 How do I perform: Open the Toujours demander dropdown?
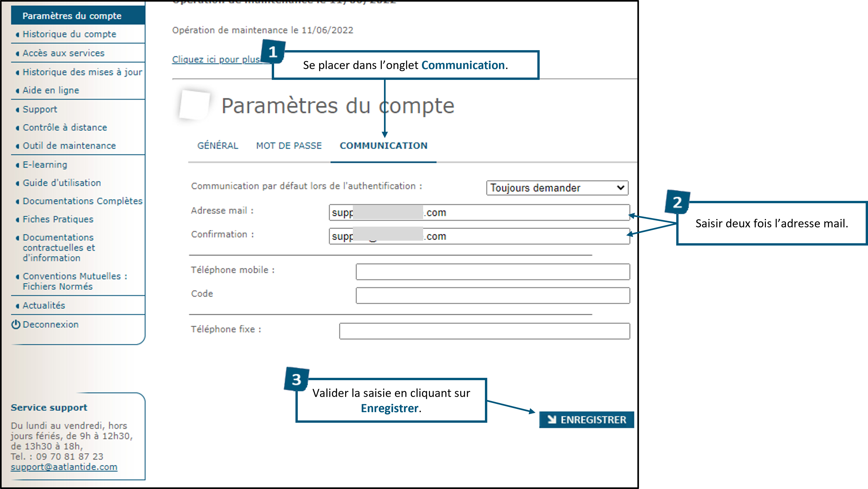(x=557, y=188)
